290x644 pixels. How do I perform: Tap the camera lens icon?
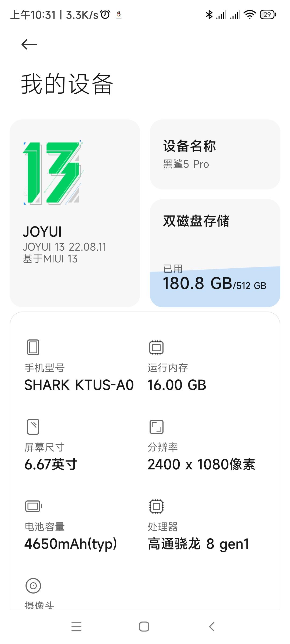(x=33, y=586)
